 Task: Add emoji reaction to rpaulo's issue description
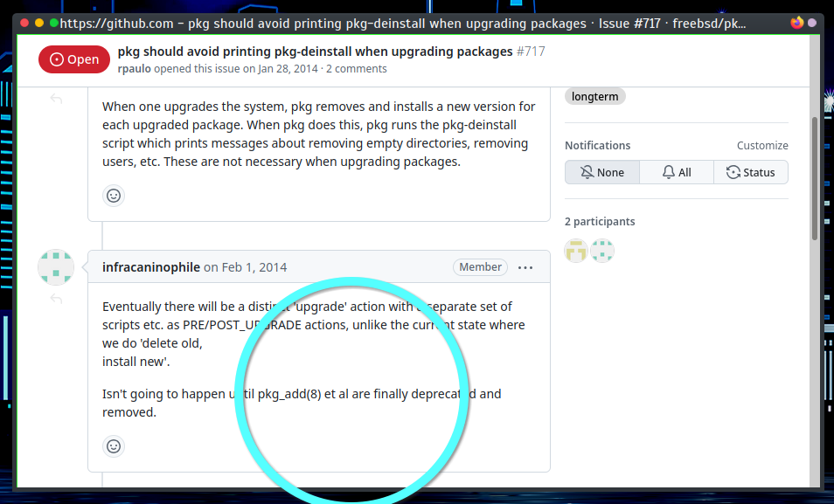[x=114, y=196]
